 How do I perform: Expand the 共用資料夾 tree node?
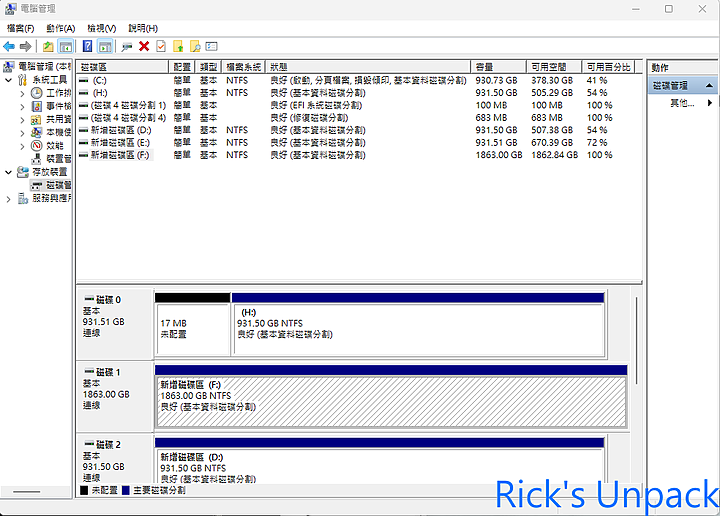tap(22, 120)
